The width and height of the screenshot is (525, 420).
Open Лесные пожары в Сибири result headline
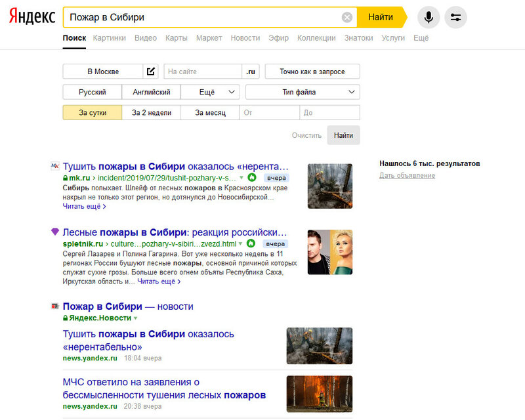pyautogui.click(x=175, y=232)
